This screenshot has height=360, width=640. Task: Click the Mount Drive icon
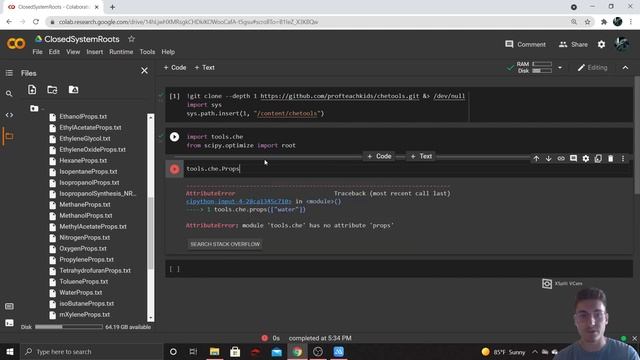[73, 90]
